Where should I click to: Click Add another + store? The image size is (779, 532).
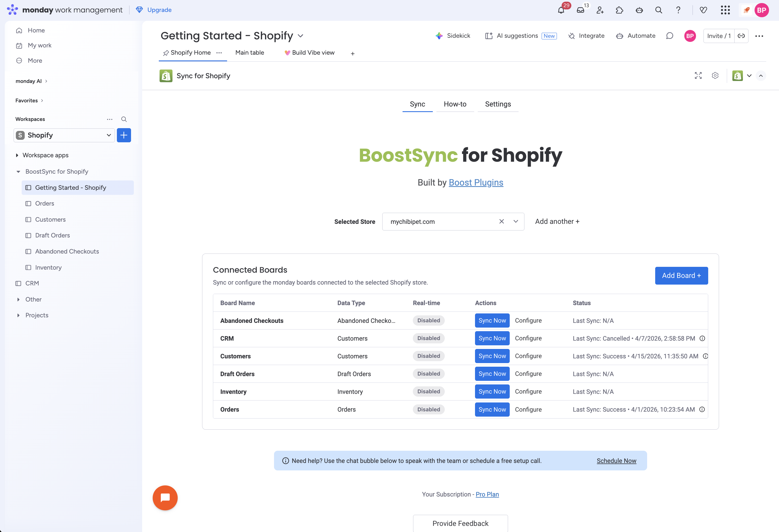[x=557, y=221]
